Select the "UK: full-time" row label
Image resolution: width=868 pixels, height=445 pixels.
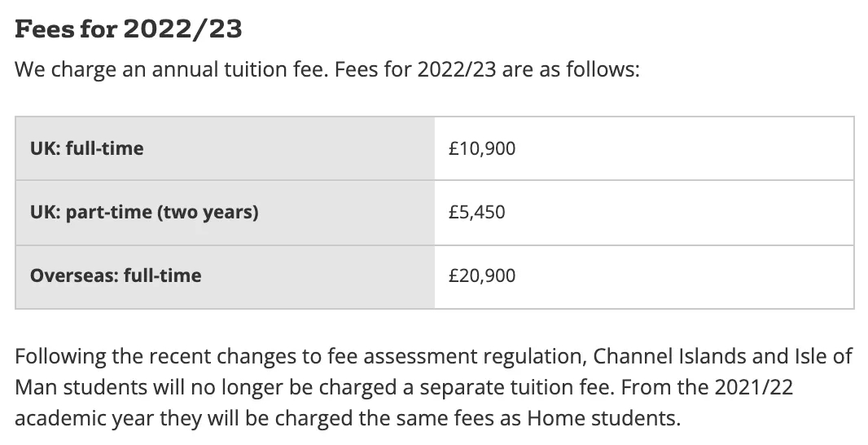coord(86,148)
